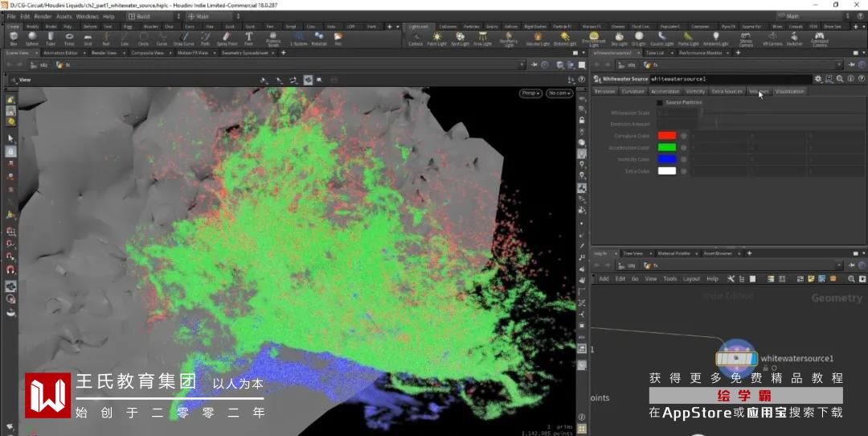Click the Spray Paint shelf tool
This screenshot has width=868, height=436.
pos(227,38)
